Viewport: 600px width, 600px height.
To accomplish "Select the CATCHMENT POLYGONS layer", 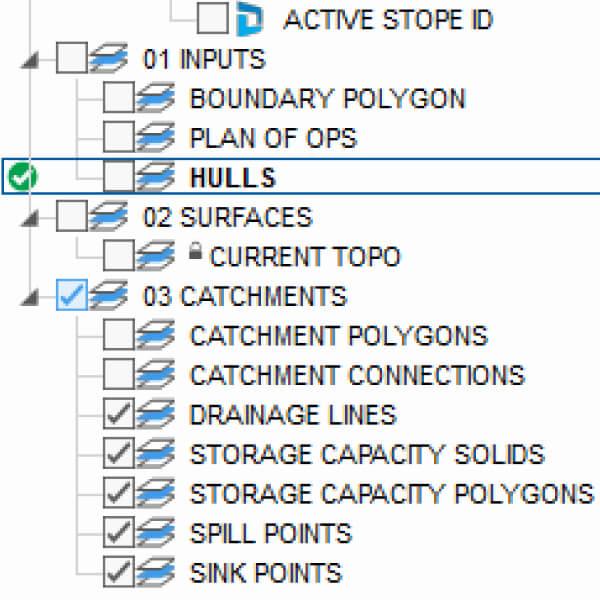I will [339, 336].
